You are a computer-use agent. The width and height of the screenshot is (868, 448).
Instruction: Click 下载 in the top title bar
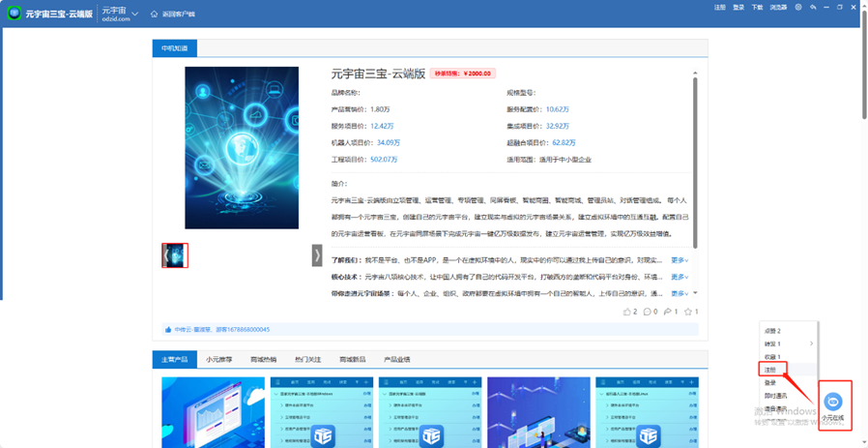(757, 7)
